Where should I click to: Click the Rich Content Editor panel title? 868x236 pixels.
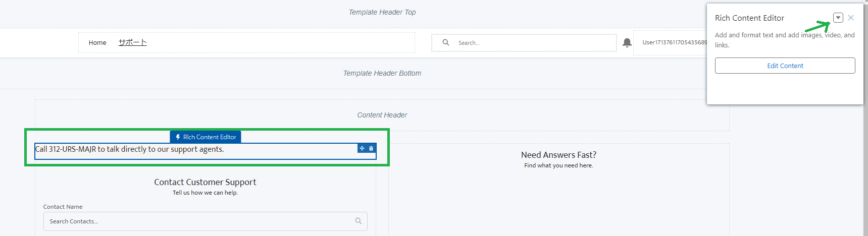749,18
